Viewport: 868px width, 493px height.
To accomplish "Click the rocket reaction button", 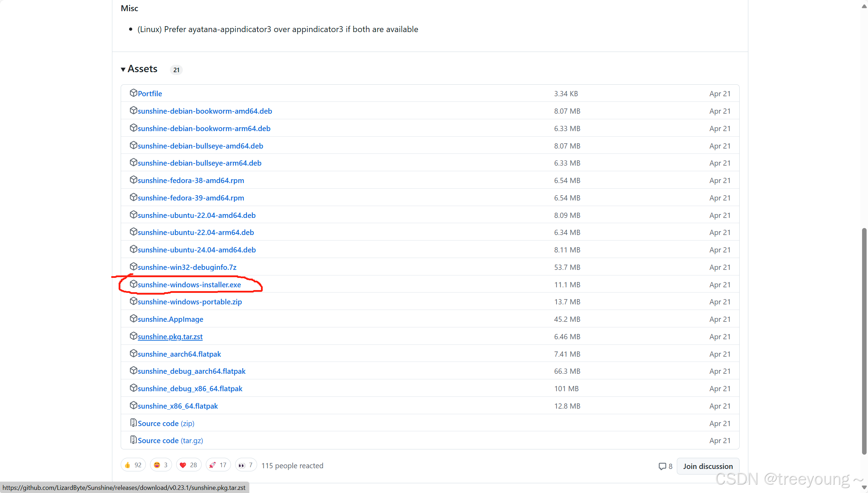I will click(218, 465).
